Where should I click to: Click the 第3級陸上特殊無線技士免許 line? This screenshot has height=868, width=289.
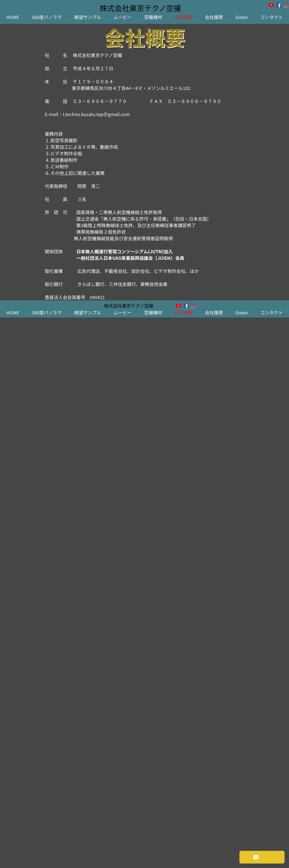click(x=136, y=225)
